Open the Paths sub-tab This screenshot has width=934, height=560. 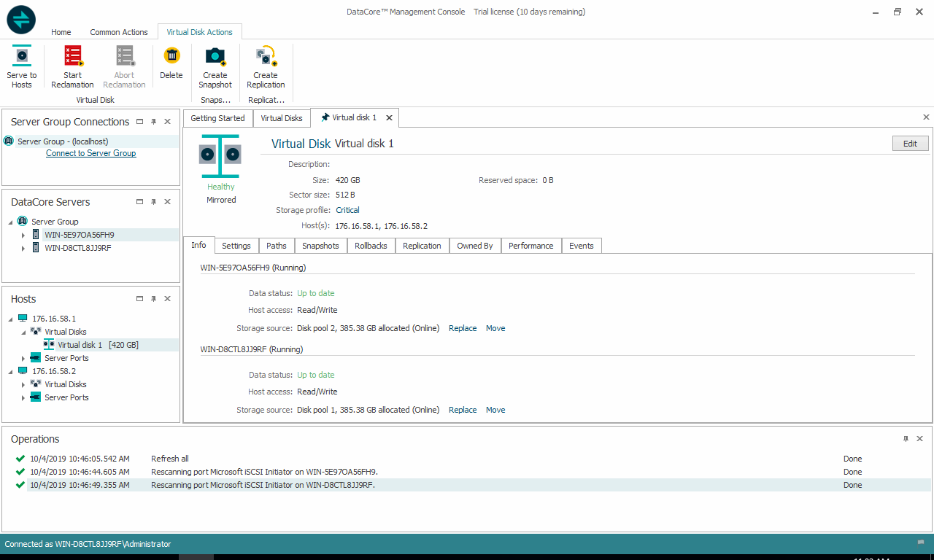point(277,246)
